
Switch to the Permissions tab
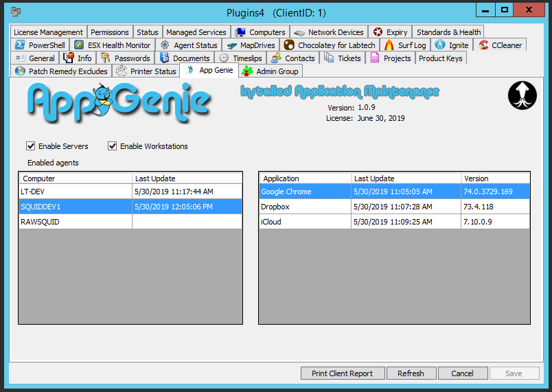click(x=110, y=32)
